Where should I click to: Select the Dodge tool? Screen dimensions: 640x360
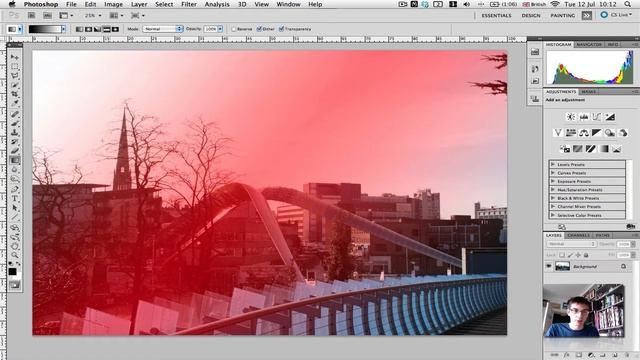(x=15, y=179)
